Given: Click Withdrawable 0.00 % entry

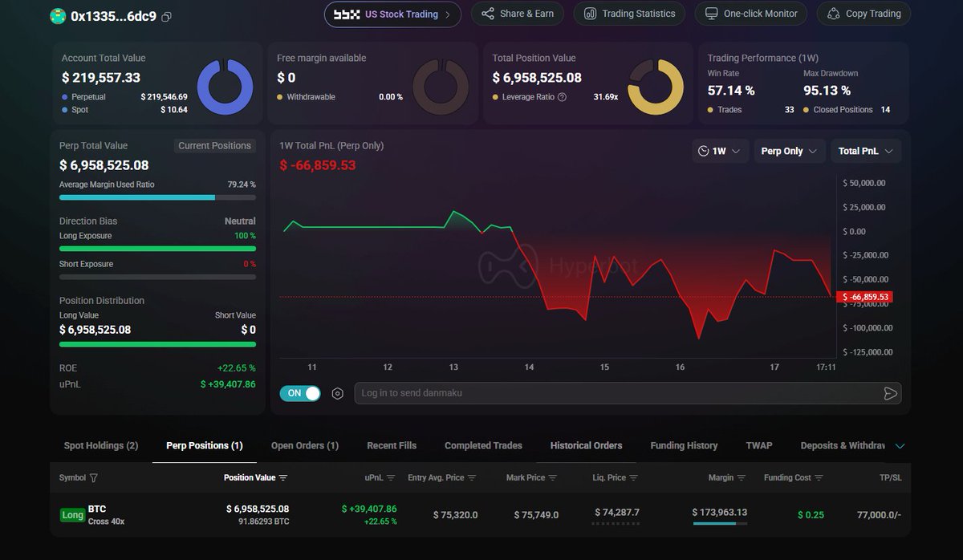Looking at the screenshot, I should (x=339, y=97).
